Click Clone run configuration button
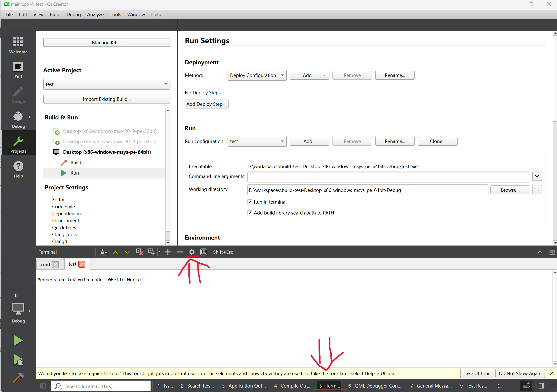Image resolution: width=557 pixels, height=392 pixels. coord(438,141)
